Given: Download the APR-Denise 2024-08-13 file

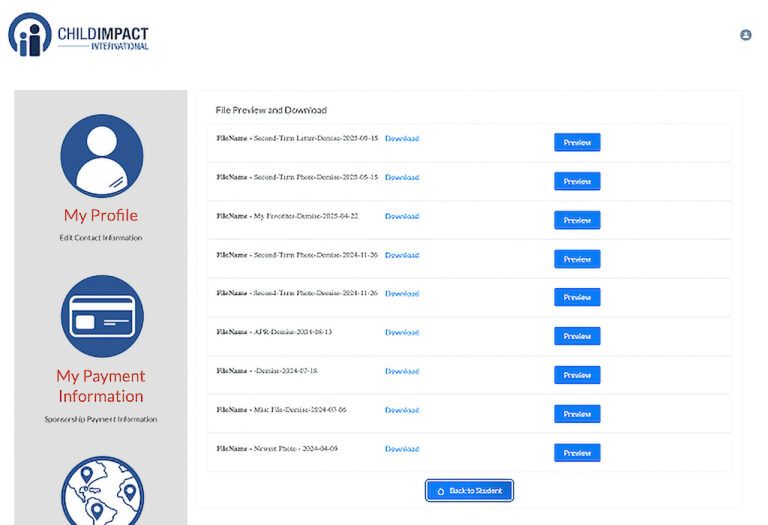Looking at the screenshot, I should coord(402,332).
